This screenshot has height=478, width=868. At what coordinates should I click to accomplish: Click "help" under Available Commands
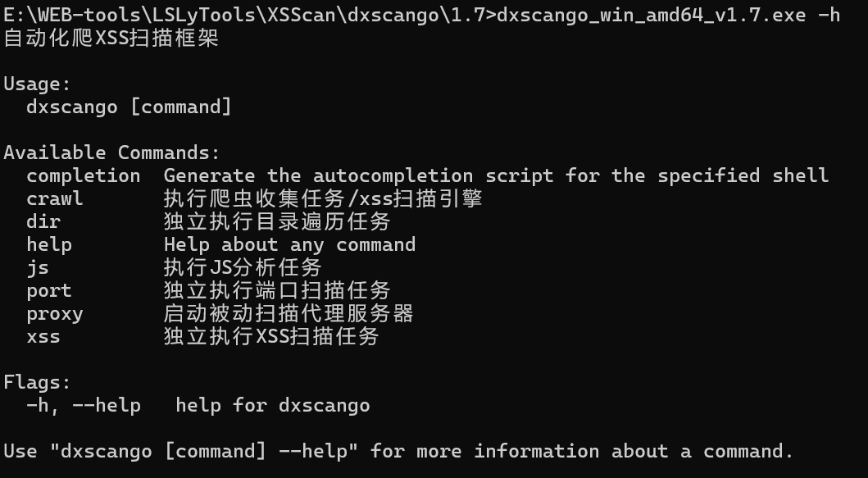(x=49, y=244)
